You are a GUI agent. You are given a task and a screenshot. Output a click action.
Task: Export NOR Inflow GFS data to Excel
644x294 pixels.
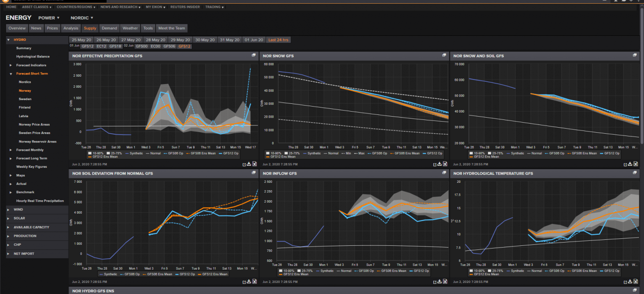point(444,281)
